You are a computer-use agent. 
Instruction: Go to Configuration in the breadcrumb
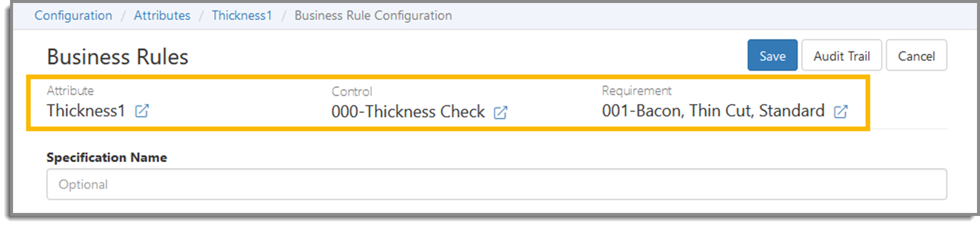tap(73, 16)
